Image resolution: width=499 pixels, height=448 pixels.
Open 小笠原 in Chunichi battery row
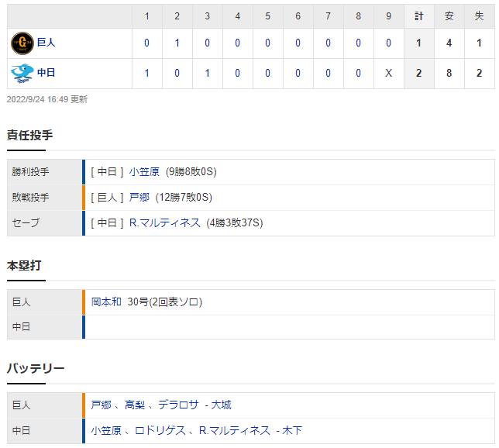point(106,430)
